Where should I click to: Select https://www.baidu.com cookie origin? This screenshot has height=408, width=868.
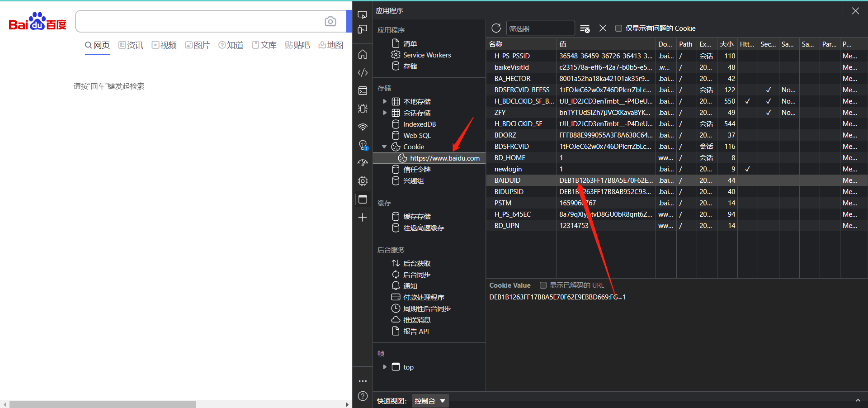pyautogui.click(x=429, y=158)
